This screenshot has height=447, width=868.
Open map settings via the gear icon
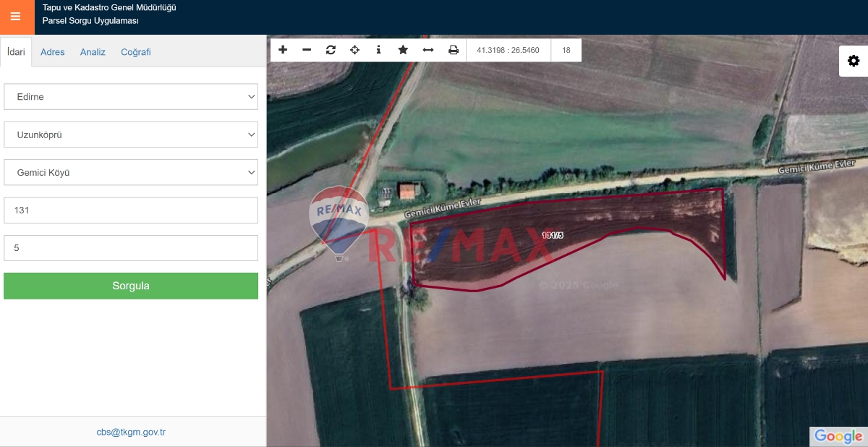854,61
